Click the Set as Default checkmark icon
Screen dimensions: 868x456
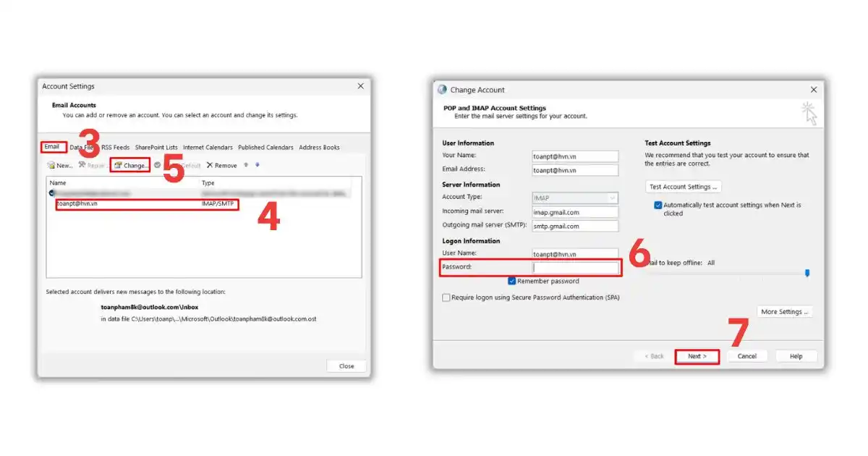pyautogui.click(x=157, y=165)
